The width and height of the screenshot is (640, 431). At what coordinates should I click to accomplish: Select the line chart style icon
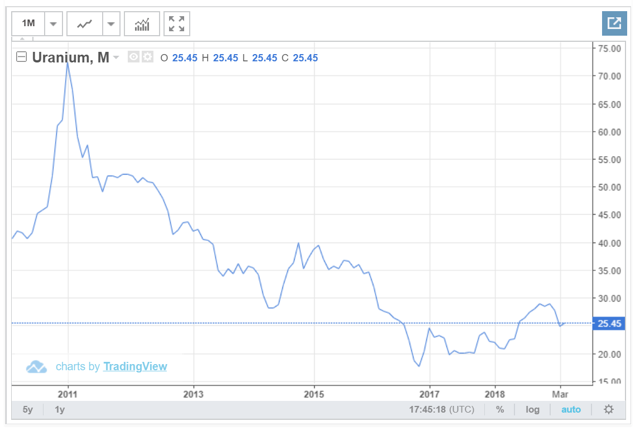84,24
